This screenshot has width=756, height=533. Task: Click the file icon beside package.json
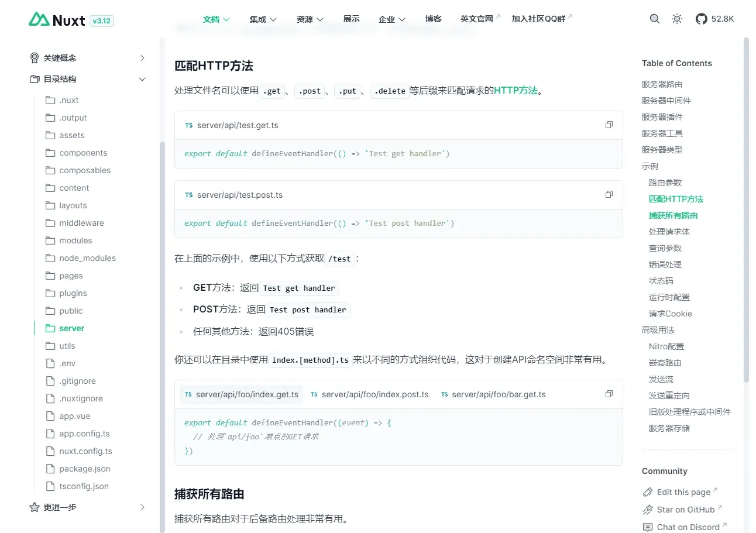[50, 469]
